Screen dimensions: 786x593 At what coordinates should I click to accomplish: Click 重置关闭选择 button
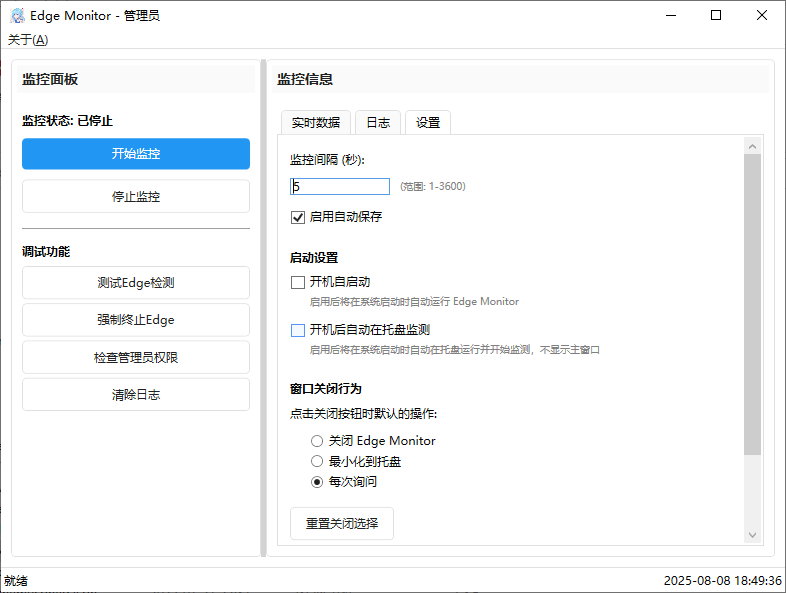coord(342,523)
